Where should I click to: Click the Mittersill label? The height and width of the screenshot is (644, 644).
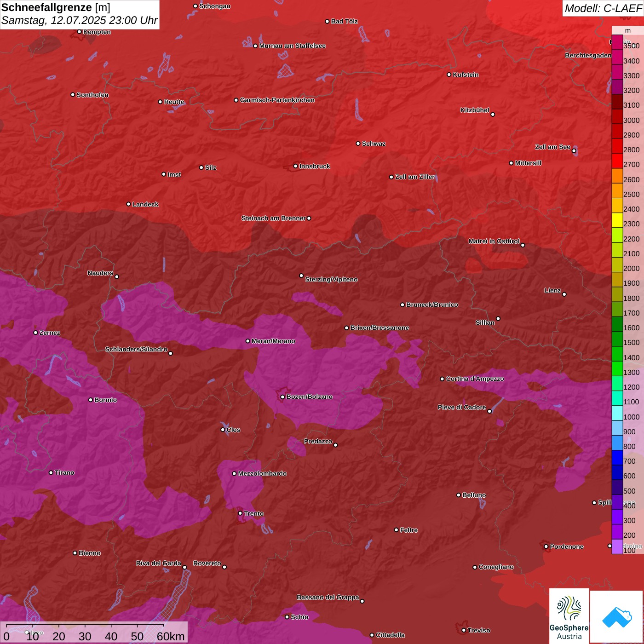coord(528,163)
